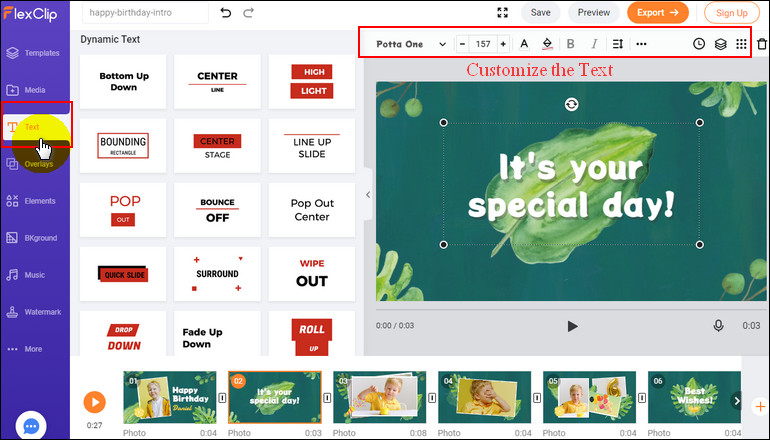Select the CENTER LINE text style

tap(218, 82)
